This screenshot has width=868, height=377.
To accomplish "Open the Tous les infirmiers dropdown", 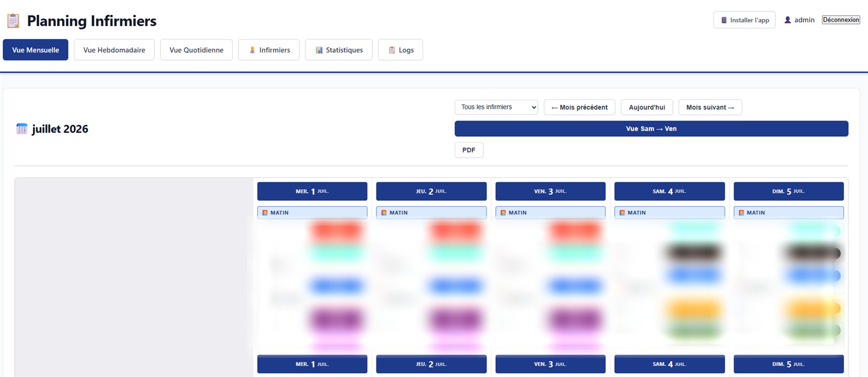I will (x=496, y=107).
